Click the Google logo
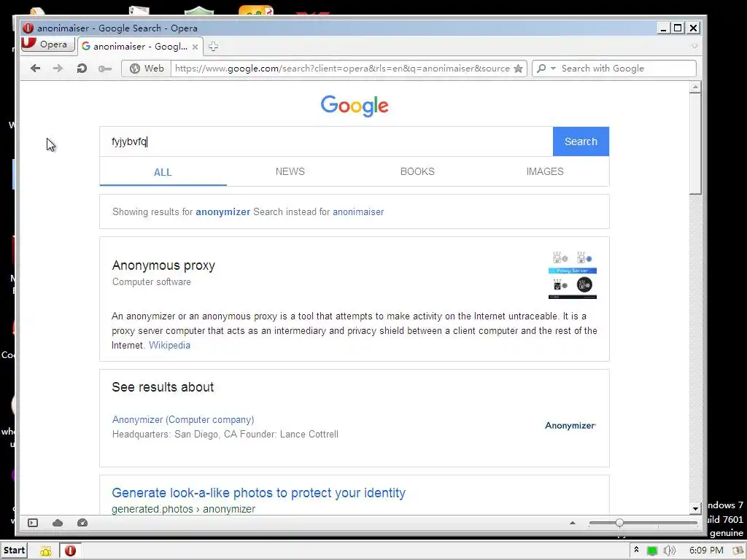Viewport: 747px width, 560px height. coord(355,106)
